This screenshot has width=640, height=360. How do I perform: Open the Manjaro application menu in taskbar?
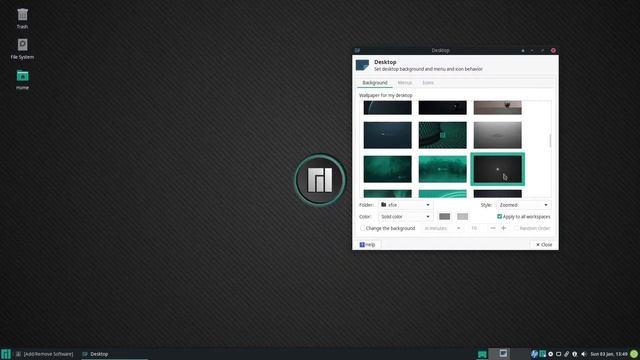(6, 354)
